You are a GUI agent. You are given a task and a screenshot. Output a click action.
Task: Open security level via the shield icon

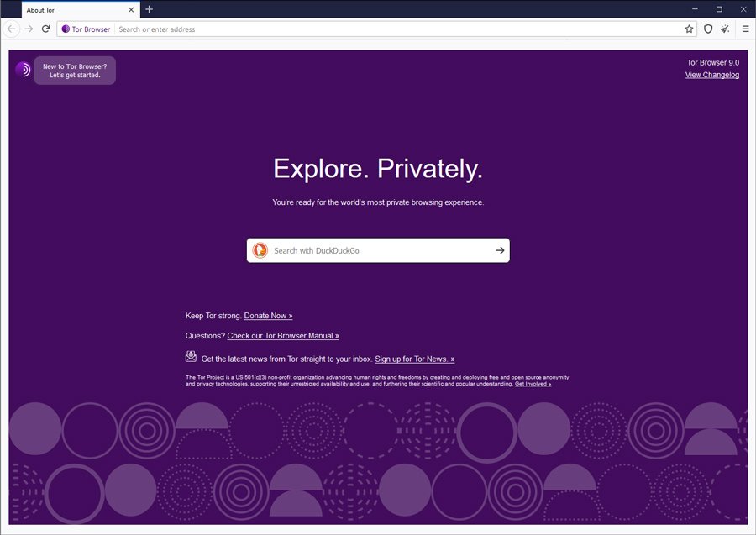[708, 29]
